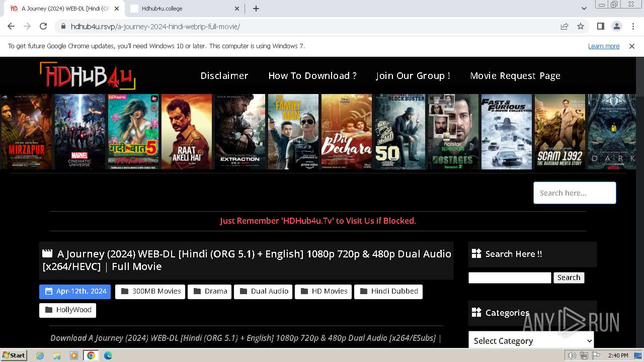644x362 pixels.
Task: Open the Dil Bechara poster
Action: [347, 132]
